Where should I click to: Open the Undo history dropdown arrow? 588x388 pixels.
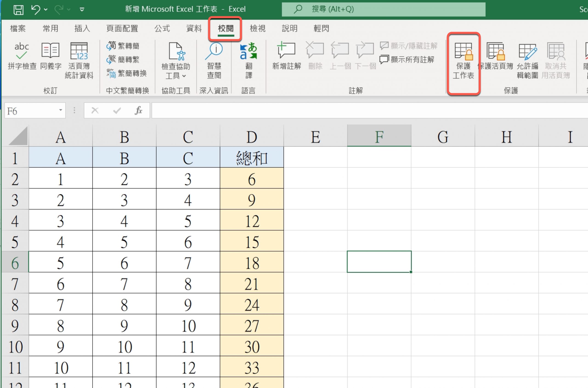(46, 10)
